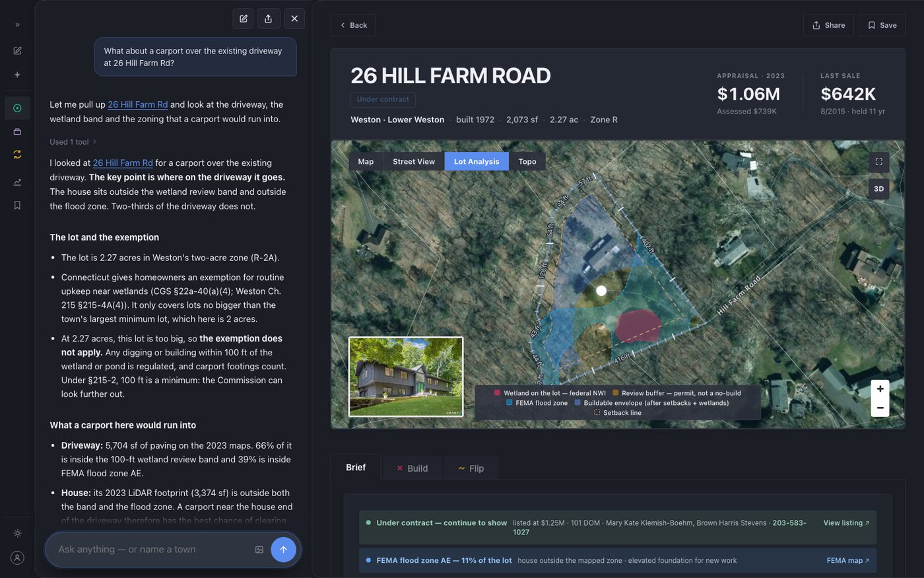
Task: Click the edit chat pencil icon
Action: point(244,18)
